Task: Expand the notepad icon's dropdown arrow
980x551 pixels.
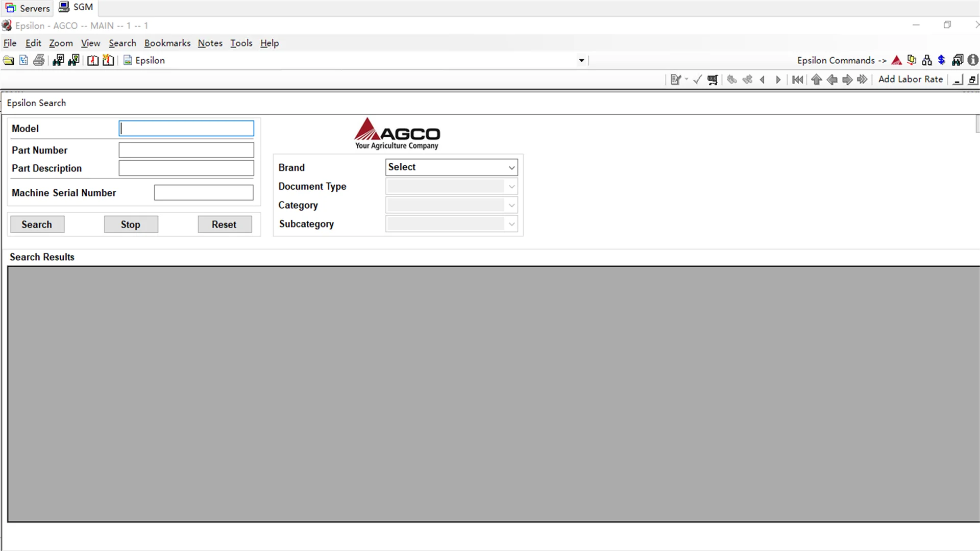Action: (686, 80)
